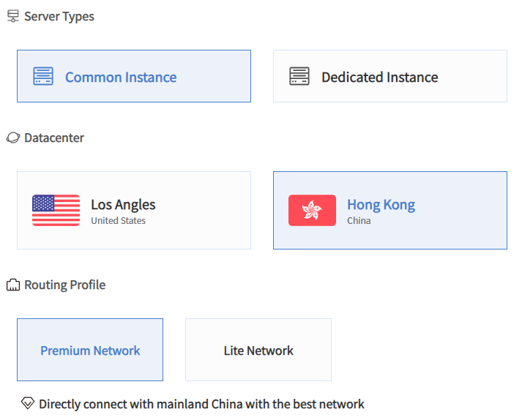Click the United States flag icon

coord(56,210)
